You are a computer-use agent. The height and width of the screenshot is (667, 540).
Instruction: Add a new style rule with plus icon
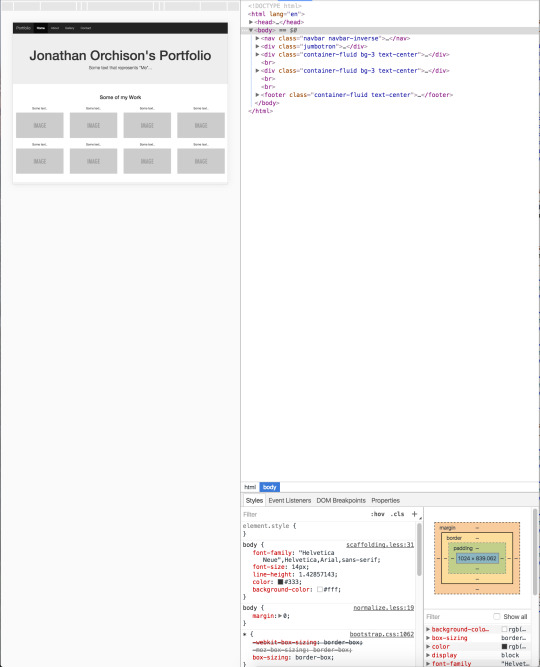pos(414,514)
